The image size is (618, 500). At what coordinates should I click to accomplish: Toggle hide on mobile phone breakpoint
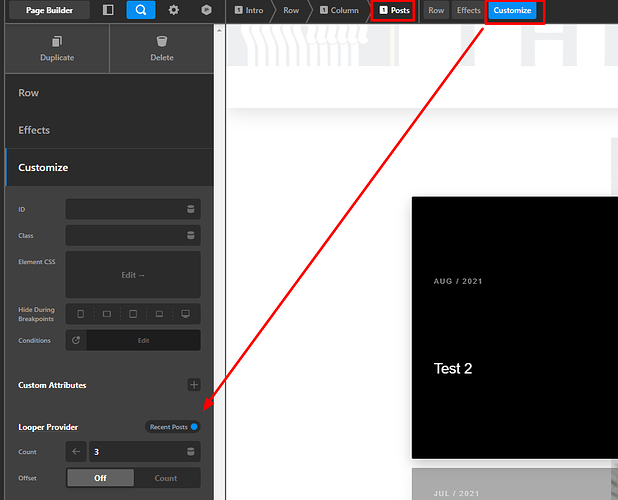click(x=80, y=314)
